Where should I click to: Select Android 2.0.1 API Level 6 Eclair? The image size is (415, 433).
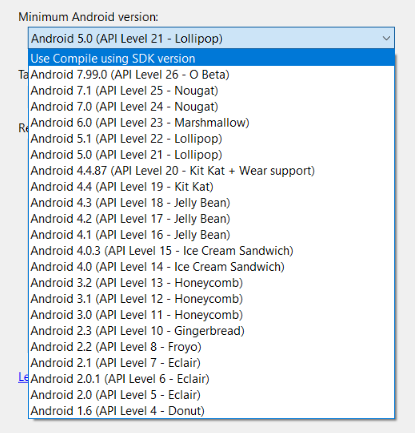[212, 378]
